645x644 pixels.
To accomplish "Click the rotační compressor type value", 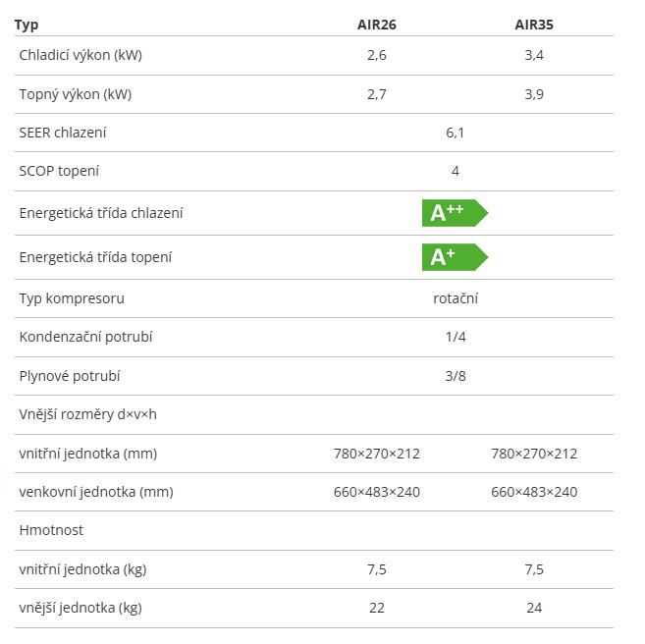I will [456, 298].
